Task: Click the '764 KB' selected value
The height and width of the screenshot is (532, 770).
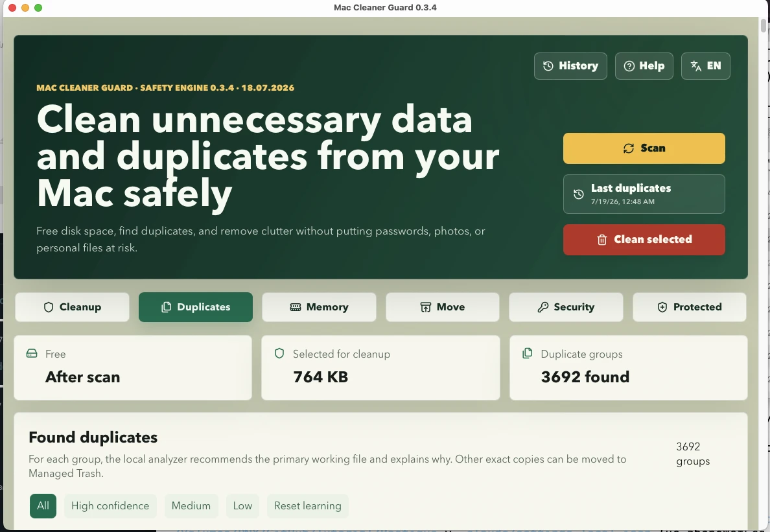Action: [x=321, y=377]
